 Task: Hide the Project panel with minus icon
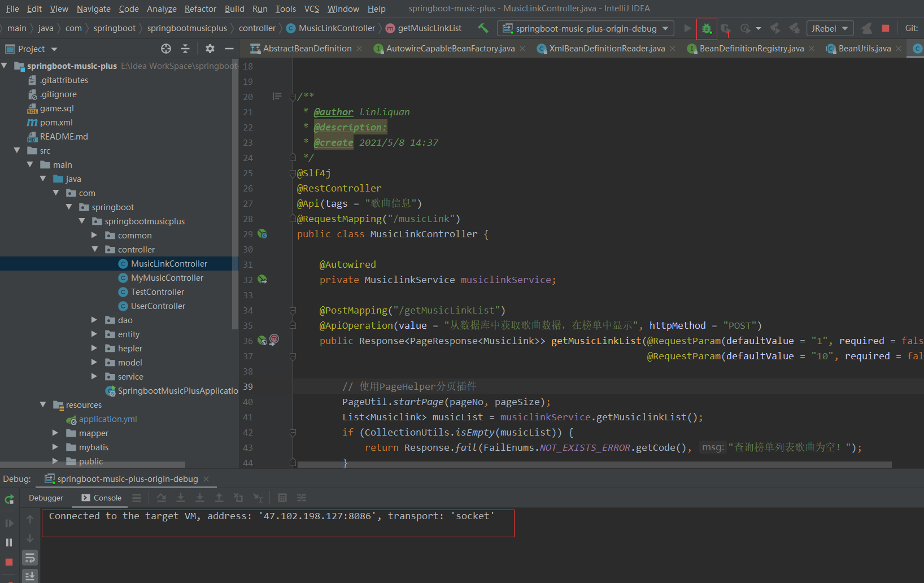tap(229, 49)
